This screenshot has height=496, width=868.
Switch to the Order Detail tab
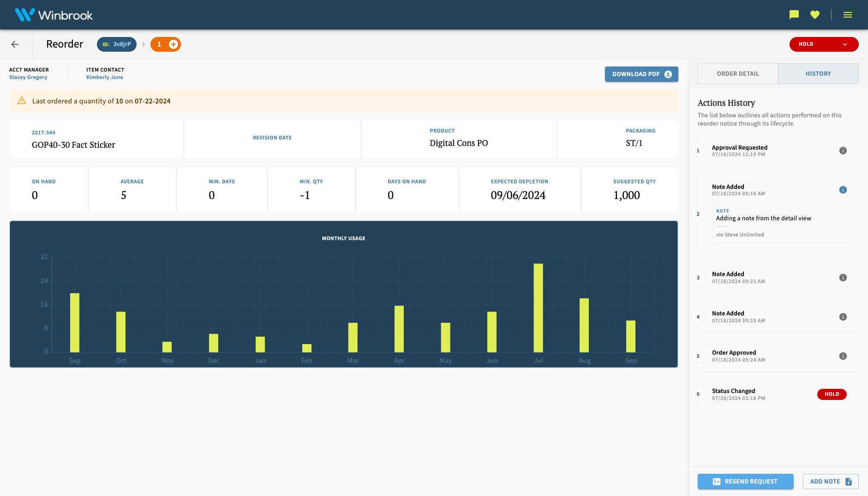coord(738,73)
